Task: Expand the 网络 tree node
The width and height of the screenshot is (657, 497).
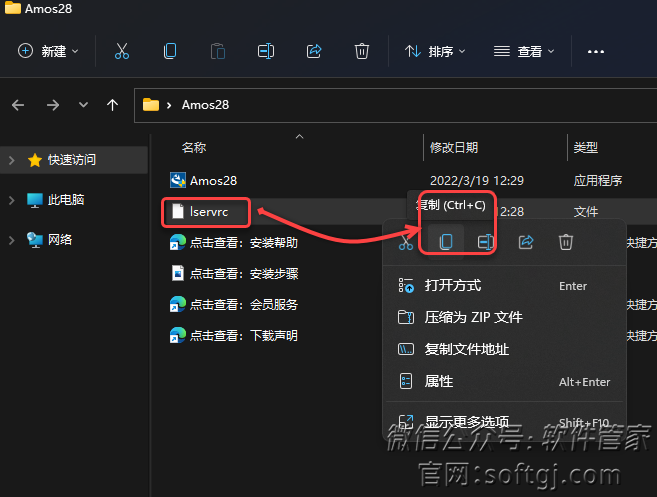Action: (x=12, y=240)
